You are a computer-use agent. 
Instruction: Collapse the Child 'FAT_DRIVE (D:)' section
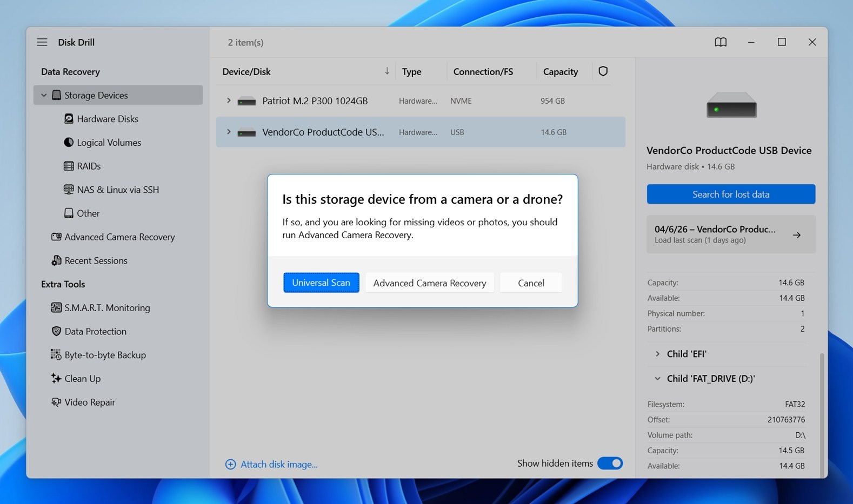(657, 379)
